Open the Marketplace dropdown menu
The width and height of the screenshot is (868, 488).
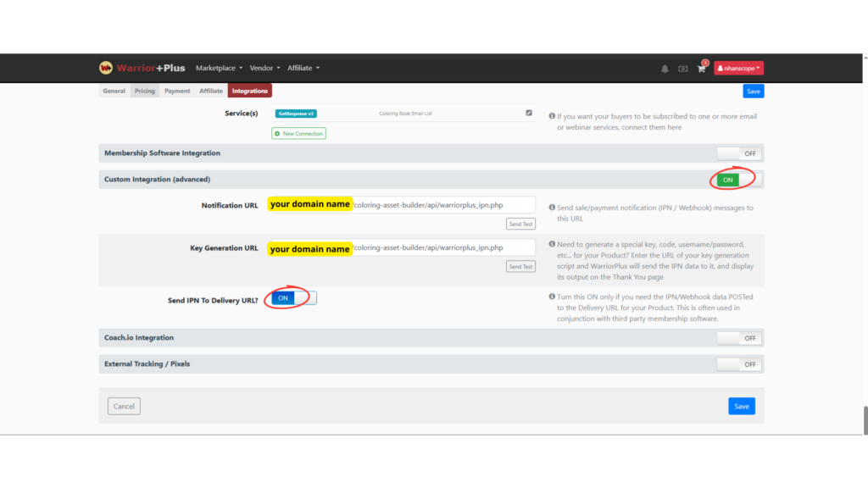pyautogui.click(x=219, y=68)
